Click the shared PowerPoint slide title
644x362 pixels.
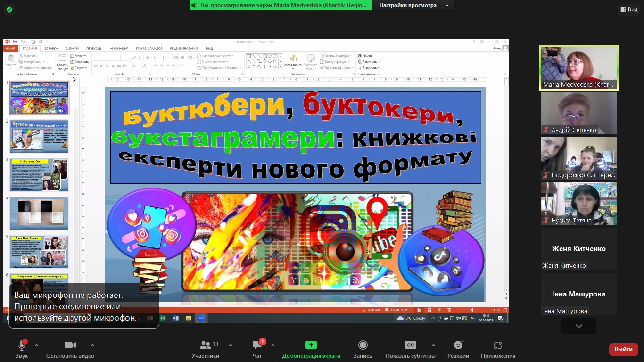295,137
